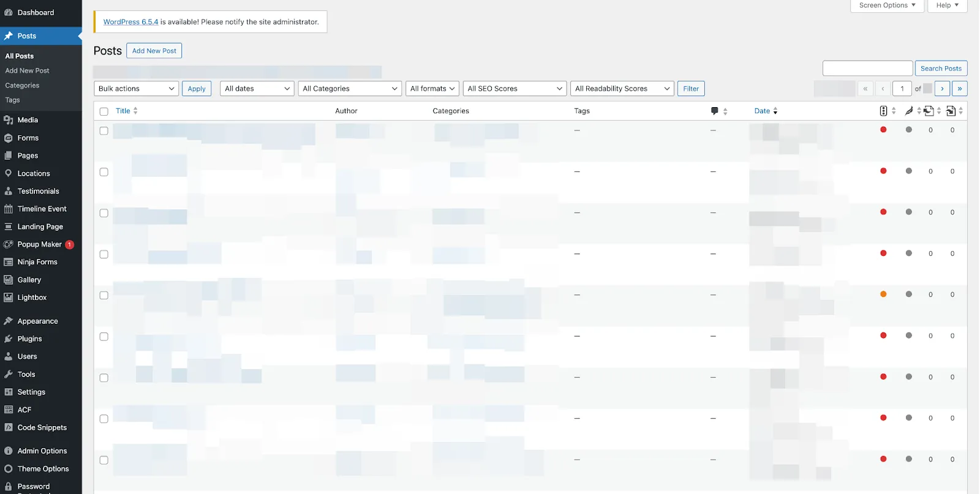
Task: Click the Admin Options gear icon
Action: coord(9,451)
